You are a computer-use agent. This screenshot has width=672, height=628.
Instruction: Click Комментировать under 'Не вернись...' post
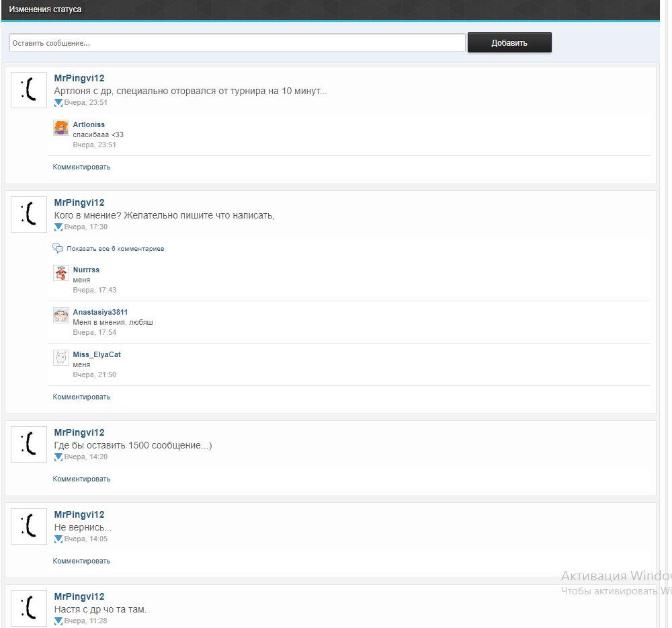[x=81, y=561]
